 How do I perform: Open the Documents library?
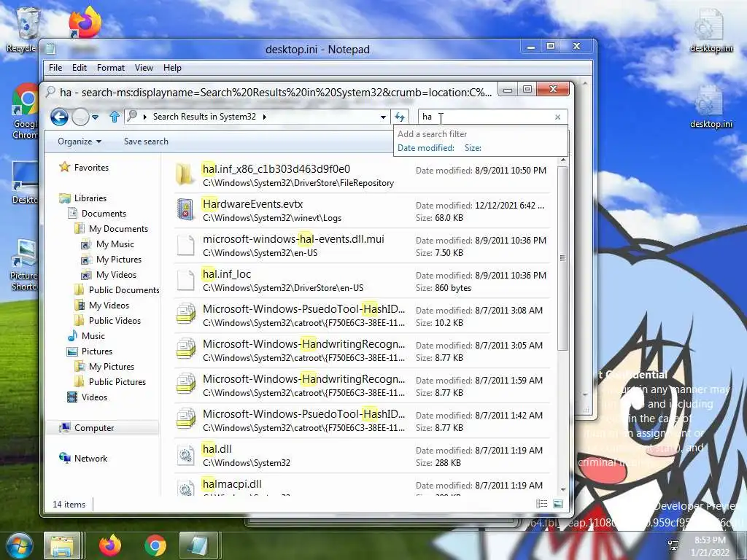click(x=97, y=214)
